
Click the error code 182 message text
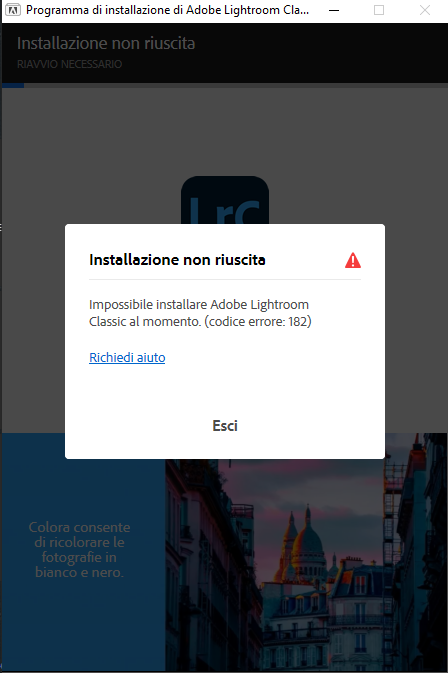pos(200,313)
